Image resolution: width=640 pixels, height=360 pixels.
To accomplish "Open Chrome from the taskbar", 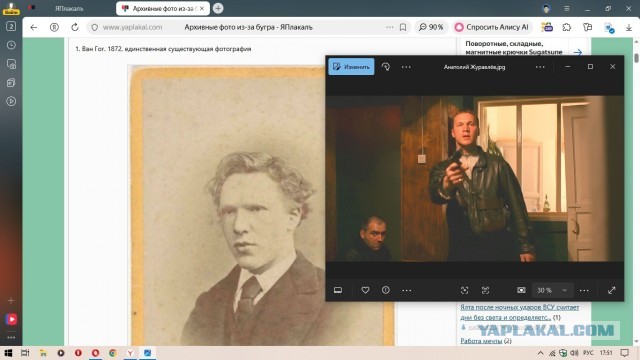I will [x=113, y=353].
